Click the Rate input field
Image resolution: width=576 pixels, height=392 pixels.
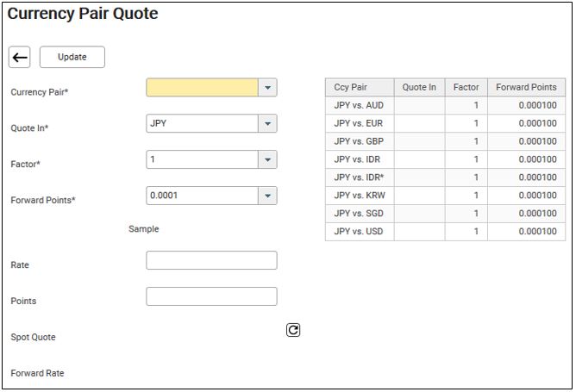[x=211, y=260]
